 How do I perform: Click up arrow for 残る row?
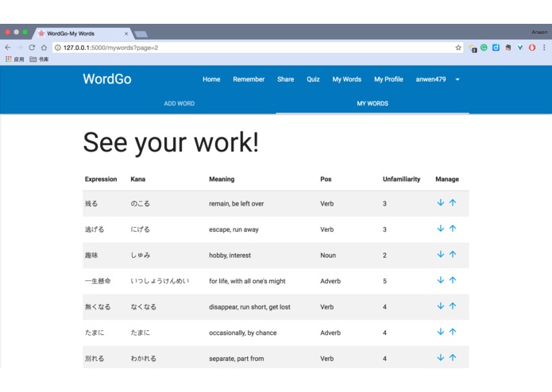point(453,202)
